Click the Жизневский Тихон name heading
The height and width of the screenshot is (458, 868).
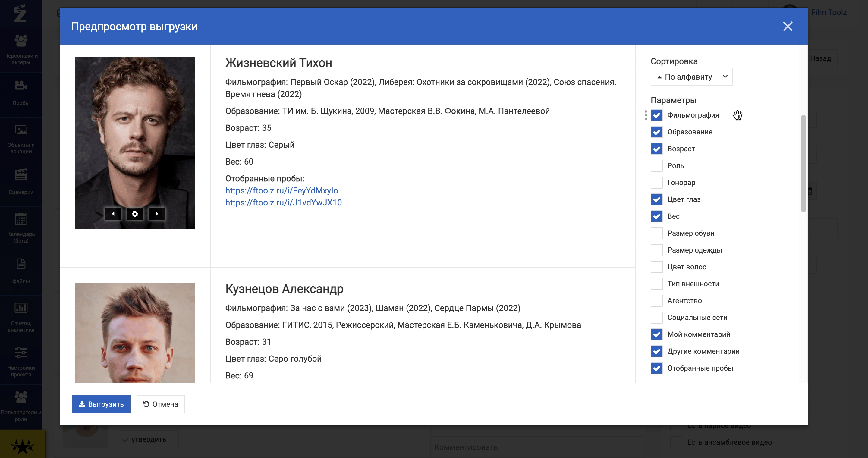(279, 63)
